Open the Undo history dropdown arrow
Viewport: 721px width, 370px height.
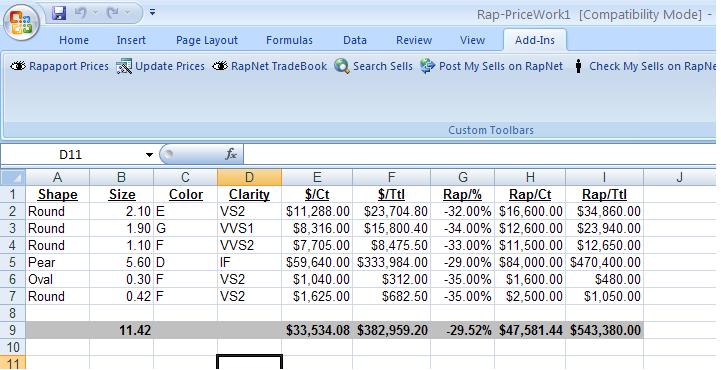(x=95, y=13)
